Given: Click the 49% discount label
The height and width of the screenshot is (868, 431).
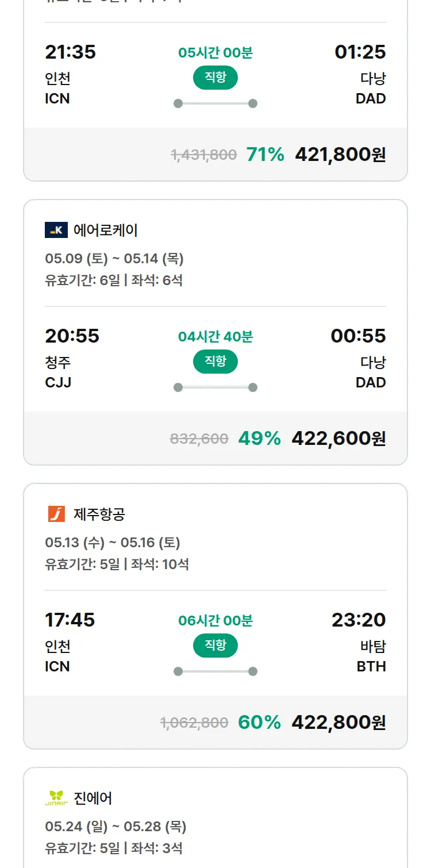Looking at the screenshot, I should [260, 438].
